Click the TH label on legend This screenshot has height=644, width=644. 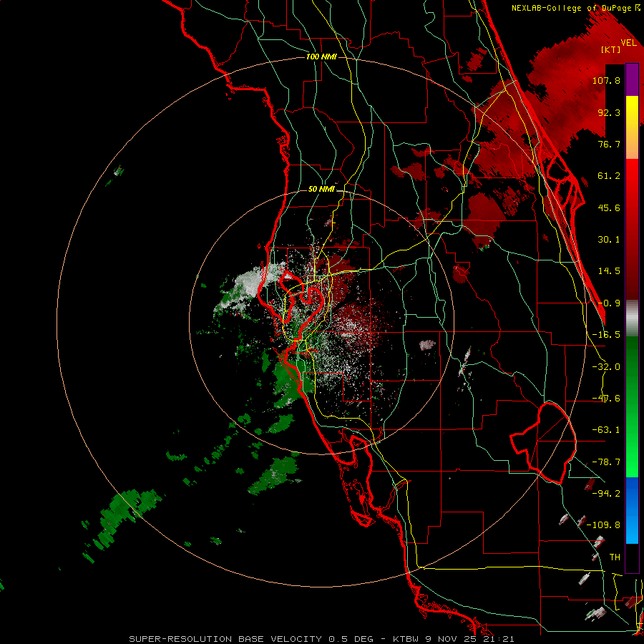[x=615, y=557]
